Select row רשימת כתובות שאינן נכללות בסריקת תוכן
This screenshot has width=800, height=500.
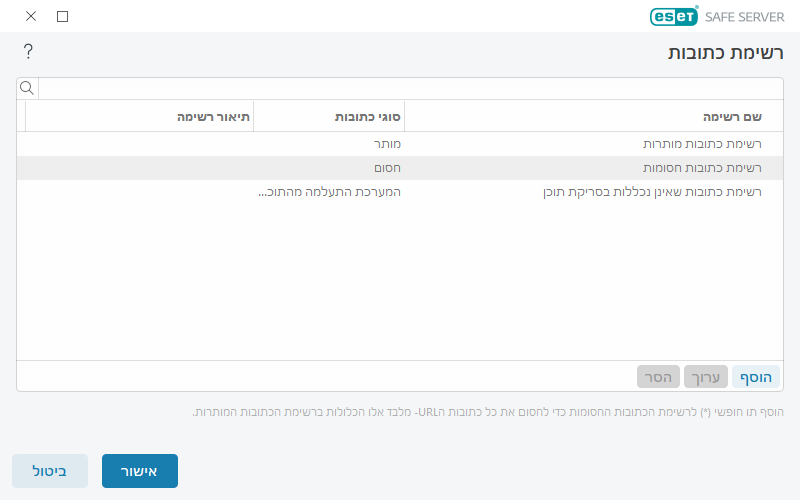pos(400,192)
